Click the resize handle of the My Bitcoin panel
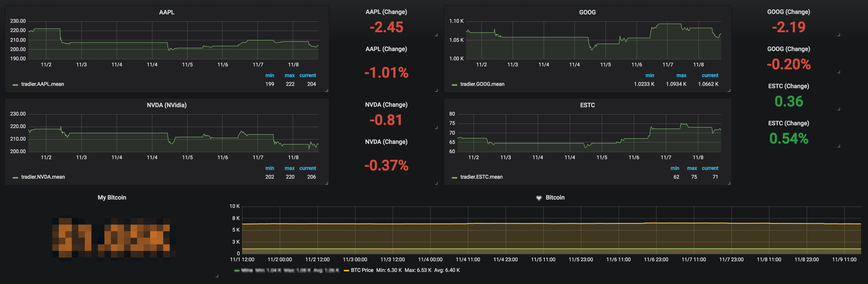Viewport: 868px width, 284px height. tap(217, 276)
